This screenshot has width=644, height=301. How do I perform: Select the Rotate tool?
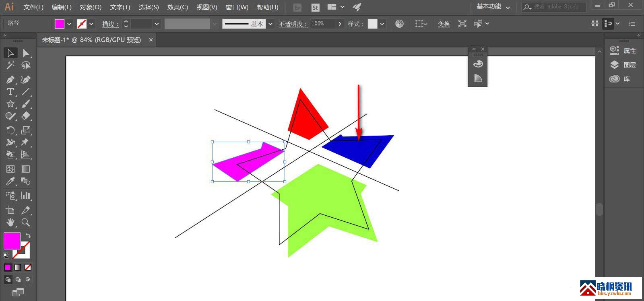10,130
